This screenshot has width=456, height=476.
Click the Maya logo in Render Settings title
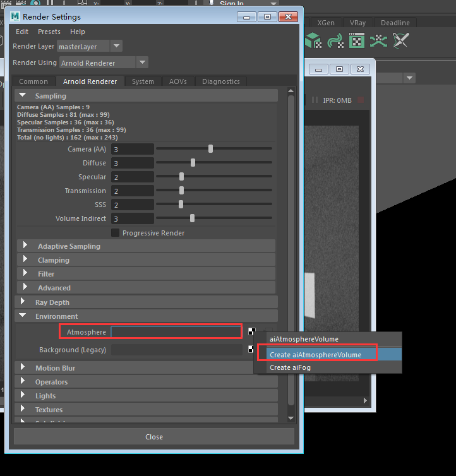tap(15, 16)
